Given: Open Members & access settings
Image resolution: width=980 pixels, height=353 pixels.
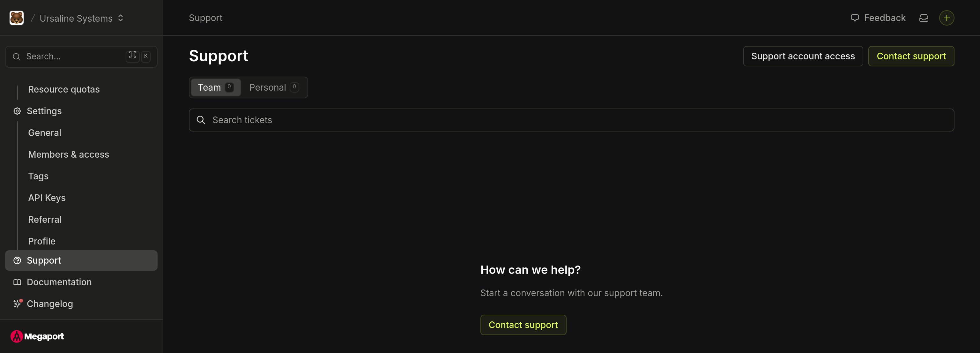Looking at the screenshot, I should click(x=69, y=154).
